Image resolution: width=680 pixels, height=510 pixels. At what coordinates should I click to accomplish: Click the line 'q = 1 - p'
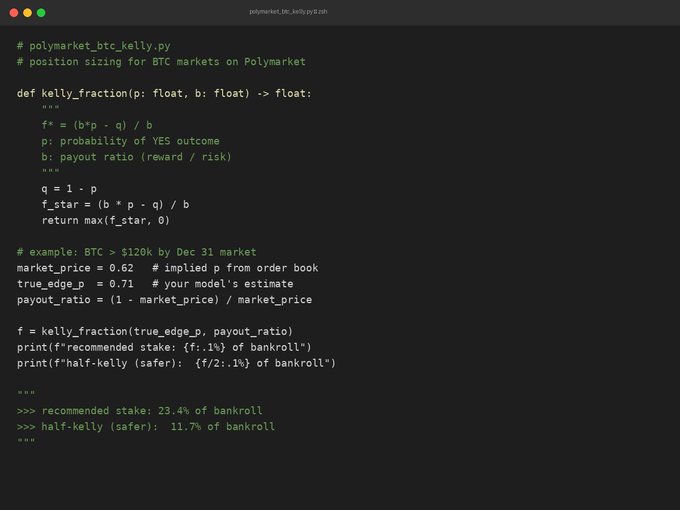coord(69,189)
